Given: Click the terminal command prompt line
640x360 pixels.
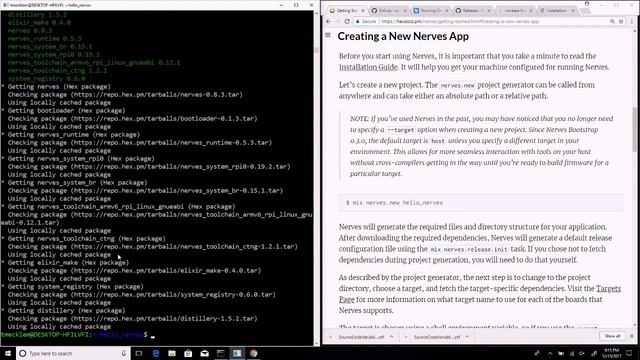Looking at the screenshot, I should click(x=78, y=335).
